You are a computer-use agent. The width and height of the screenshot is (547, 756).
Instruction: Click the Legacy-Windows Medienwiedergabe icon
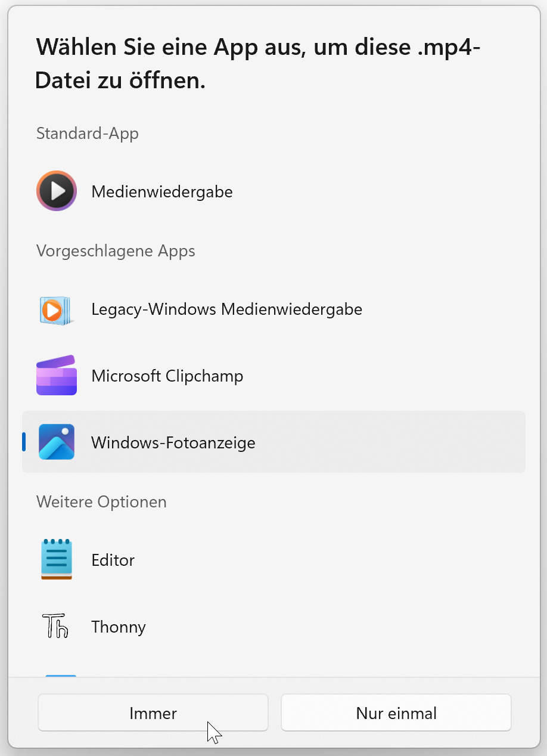click(57, 309)
